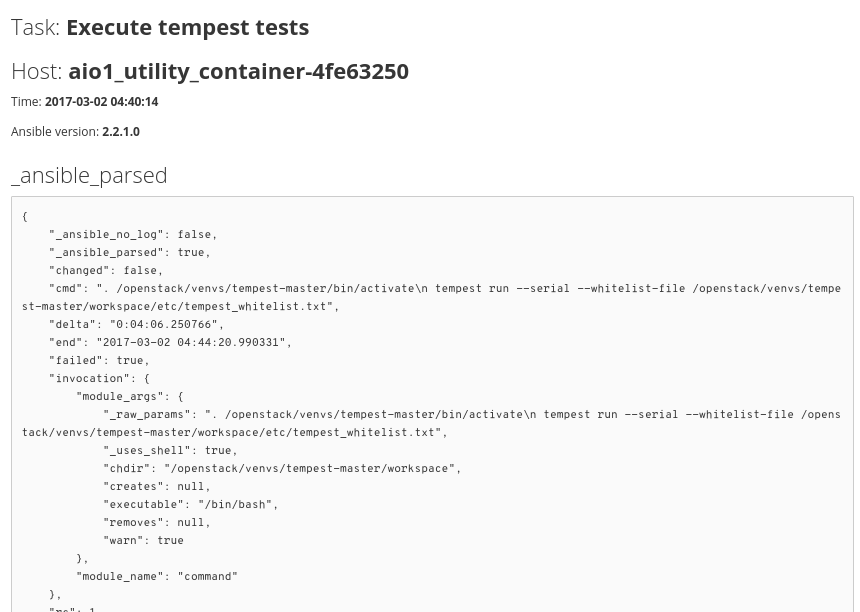
Task: Click the "_raw_params" key text
Action: [x=146, y=415]
